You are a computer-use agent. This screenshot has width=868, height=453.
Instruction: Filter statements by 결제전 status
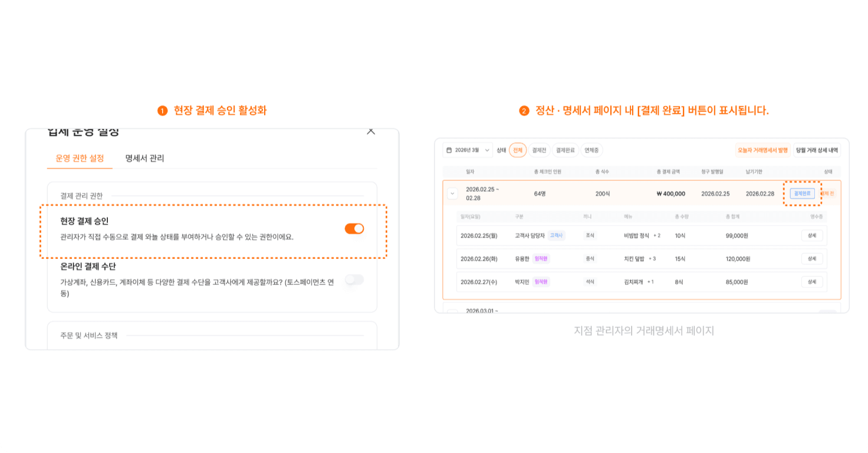point(539,150)
